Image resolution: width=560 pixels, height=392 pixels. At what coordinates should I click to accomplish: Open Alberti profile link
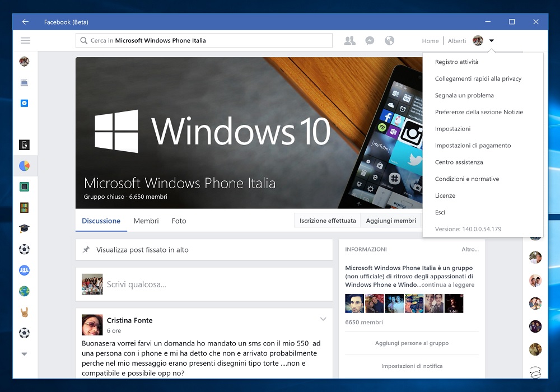pos(457,41)
